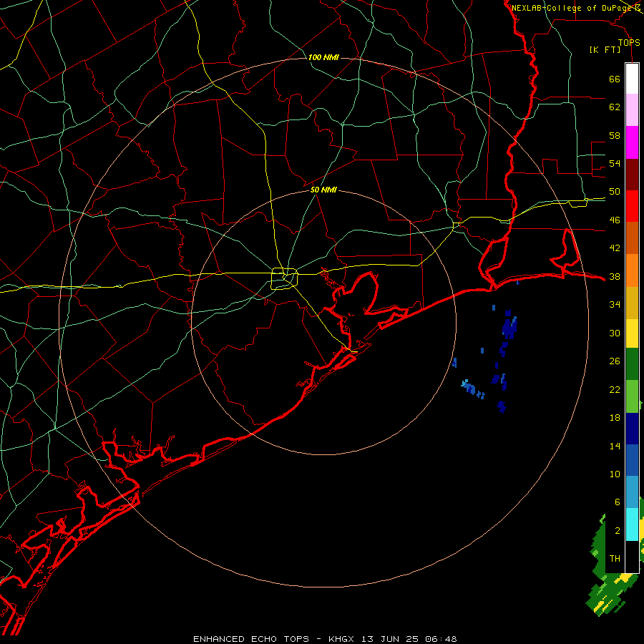Click the '10' legend value
Image resolution: width=644 pixels, height=644 pixels.
615,474
